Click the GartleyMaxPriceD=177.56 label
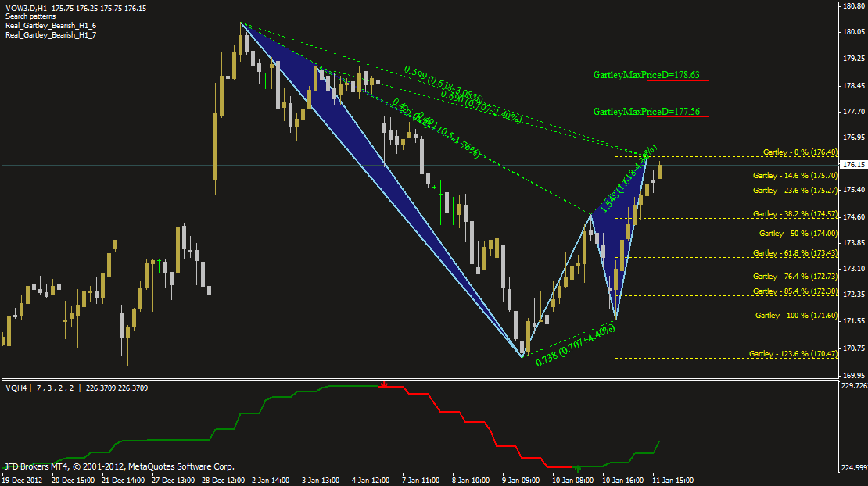Image resolution: width=868 pixels, height=486 pixels. click(646, 112)
